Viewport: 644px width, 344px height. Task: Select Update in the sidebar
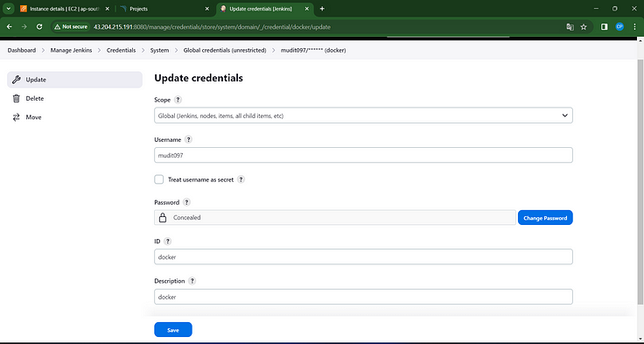74,80
